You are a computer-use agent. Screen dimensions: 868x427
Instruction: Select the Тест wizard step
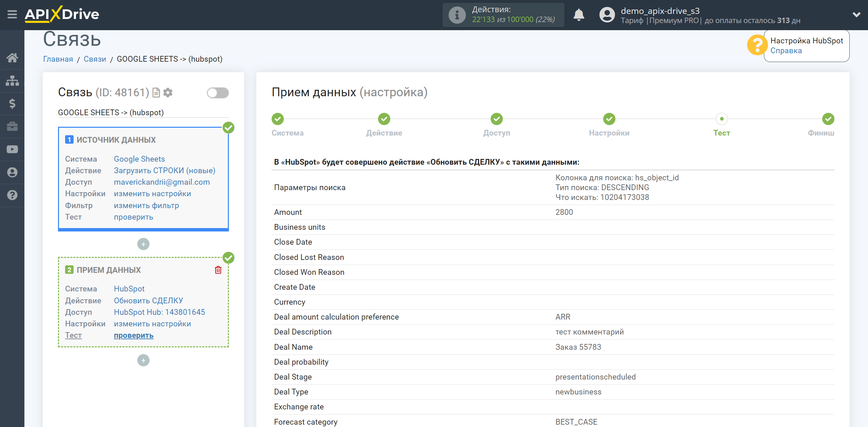point(722,119)
